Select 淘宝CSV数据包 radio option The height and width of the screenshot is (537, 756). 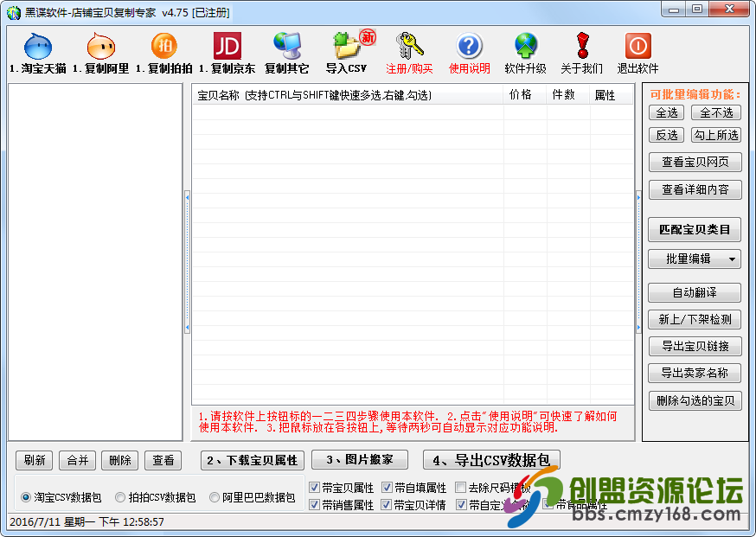point(26,497)
